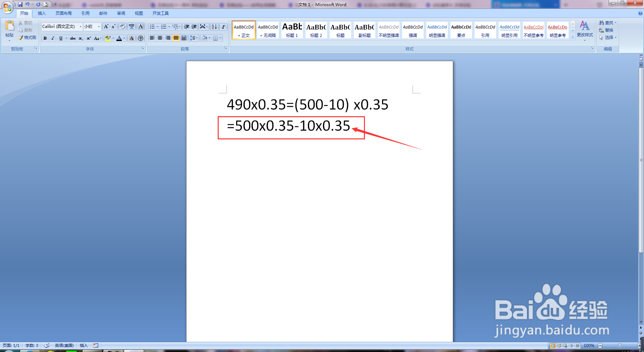Switch to the Insert (插入) tab
This screenshot has width=644, height=352.
tap(42, 13)
